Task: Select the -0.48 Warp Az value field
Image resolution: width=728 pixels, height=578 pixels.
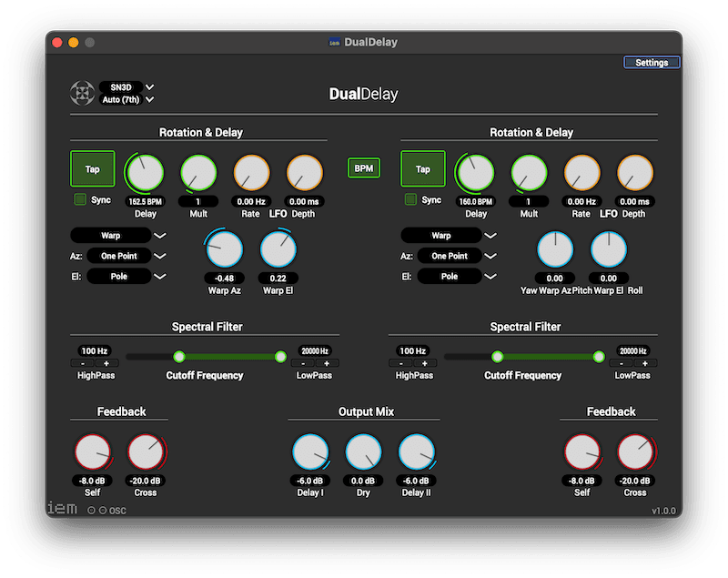Action: coord(224,279)
